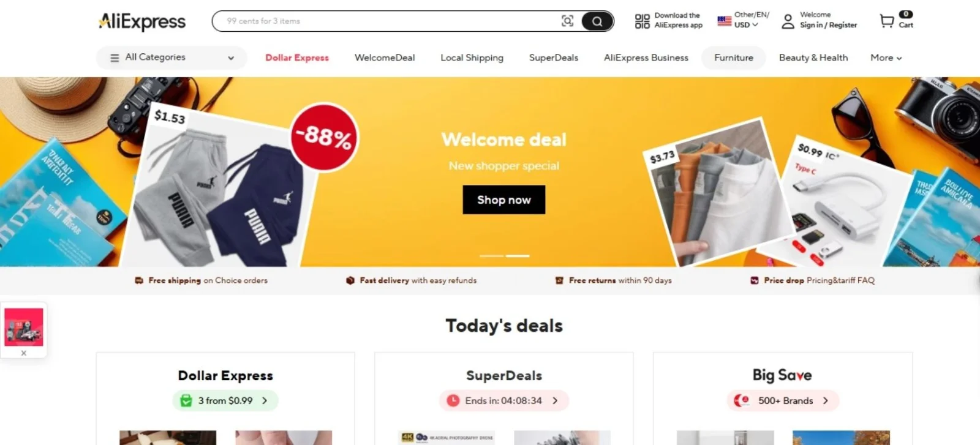Select the first banner carousel indicator

point(491,256)
